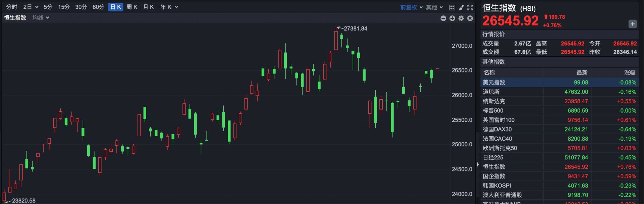Switch to 分时 intraday tab
The height and width of the screenshot is (204, 644).
point(12,7)
